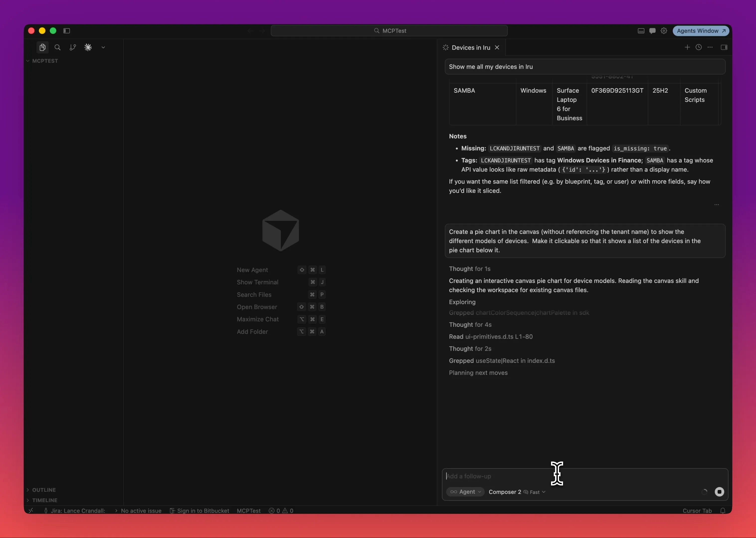Image resolution: width=756 pixels, height=538 pixels.
Task: Open the chat history clock icon
Action: tap(698, 47)
